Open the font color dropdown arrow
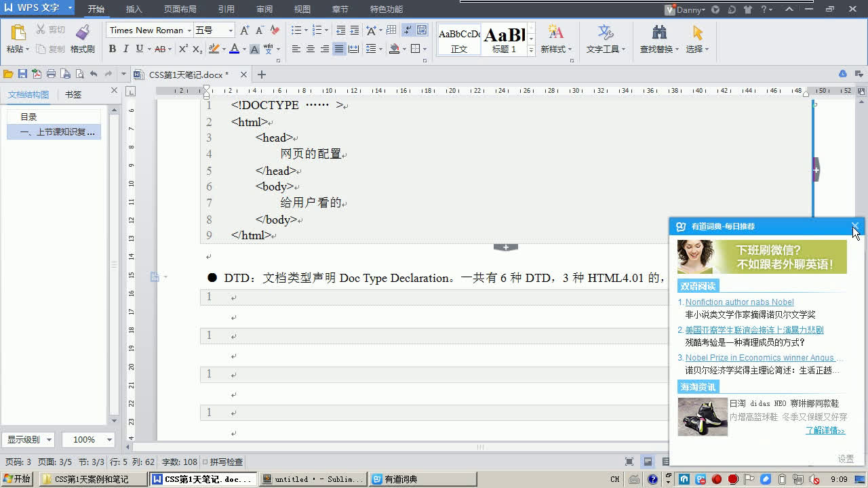This screenshot has height=488, width=868. 243,49
